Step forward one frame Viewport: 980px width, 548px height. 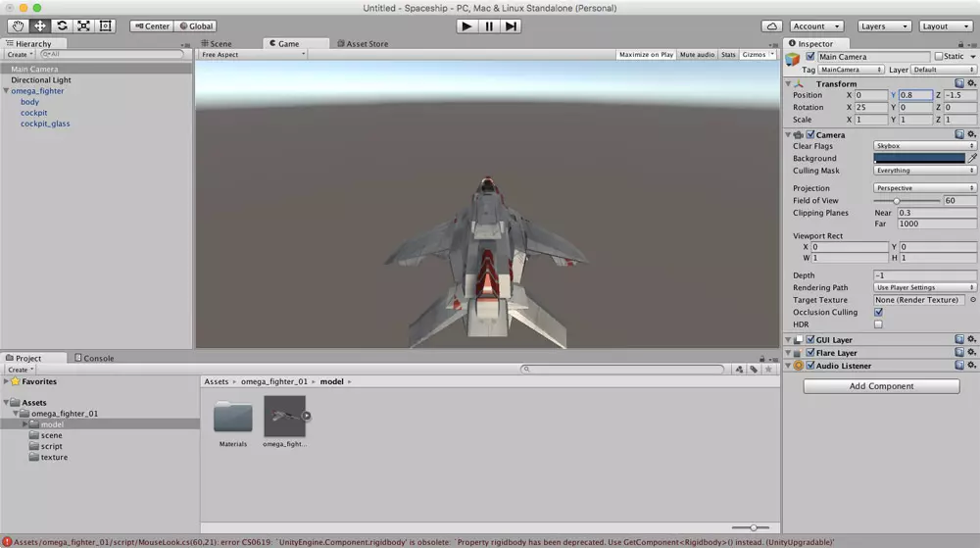511,26
